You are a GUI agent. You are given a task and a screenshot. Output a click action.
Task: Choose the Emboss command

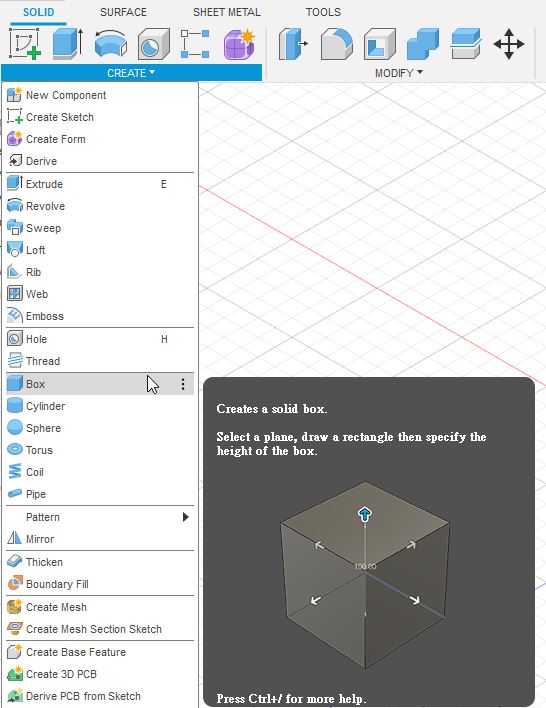pyautogui.click(x=100, y=316)
